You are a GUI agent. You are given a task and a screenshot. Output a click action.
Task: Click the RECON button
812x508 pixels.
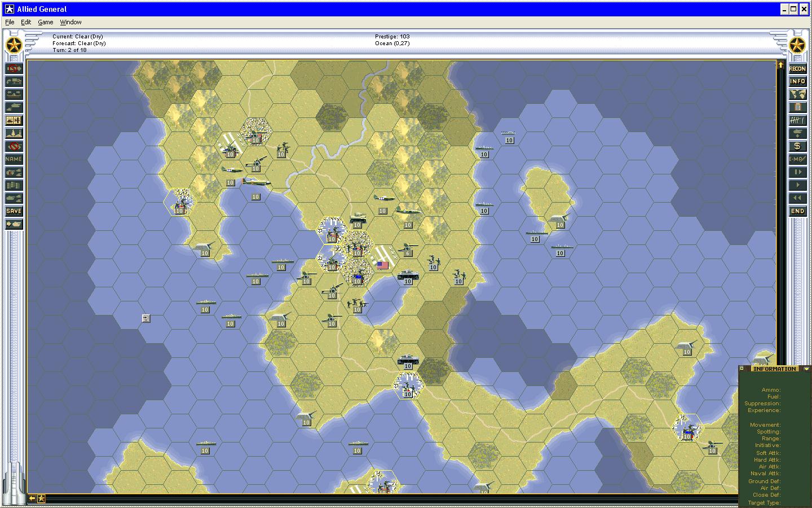(797, 68)
